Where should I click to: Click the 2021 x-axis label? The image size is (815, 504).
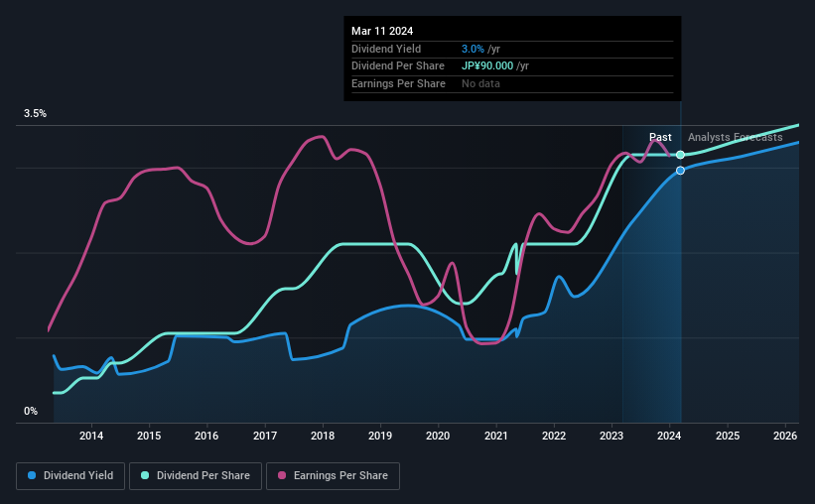pos(496,436)
